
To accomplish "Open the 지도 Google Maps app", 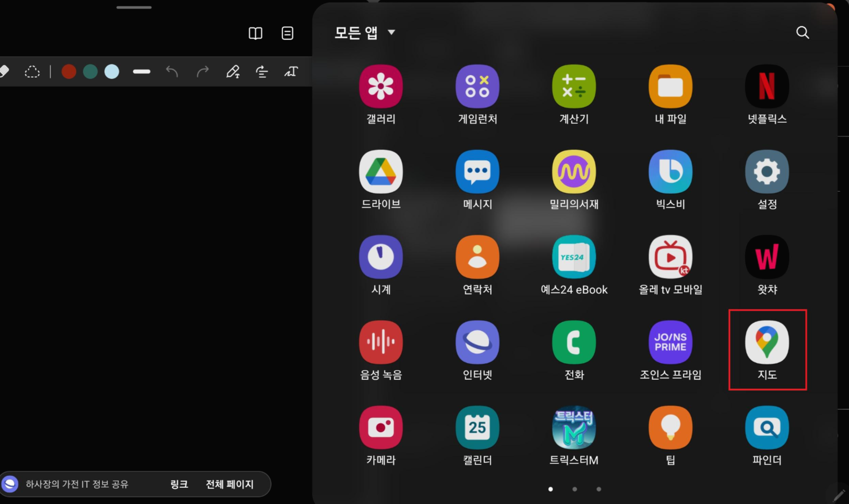I will tap(767, 342).
